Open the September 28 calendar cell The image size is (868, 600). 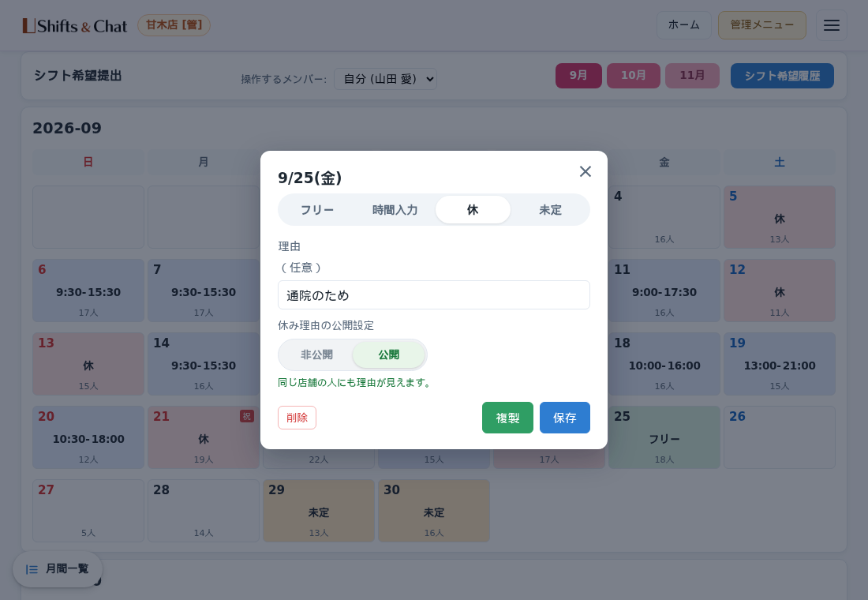pyautogui.click(x=204, y=511)
